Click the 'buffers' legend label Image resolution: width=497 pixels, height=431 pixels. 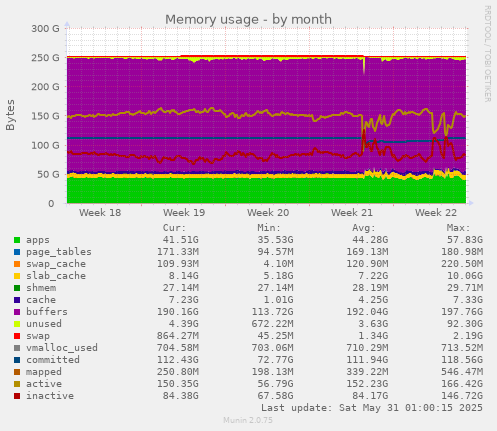pyautogui.click(x=47, y=312)
